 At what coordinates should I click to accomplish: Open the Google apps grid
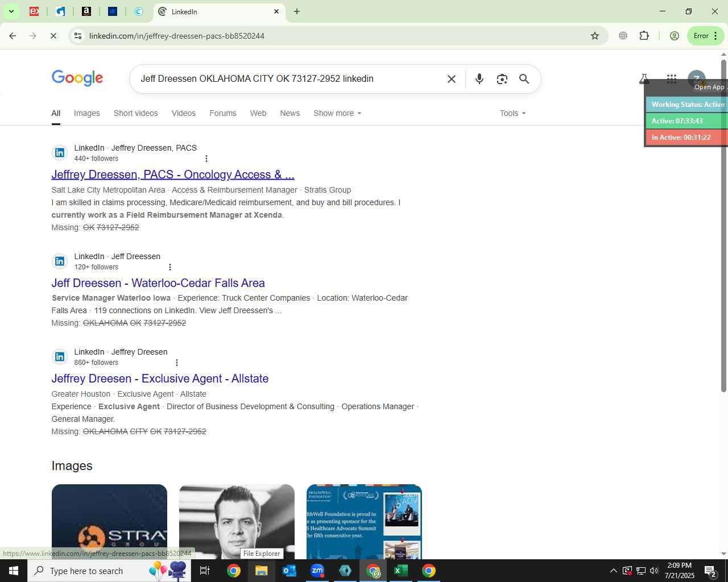(x=672, y=79)
